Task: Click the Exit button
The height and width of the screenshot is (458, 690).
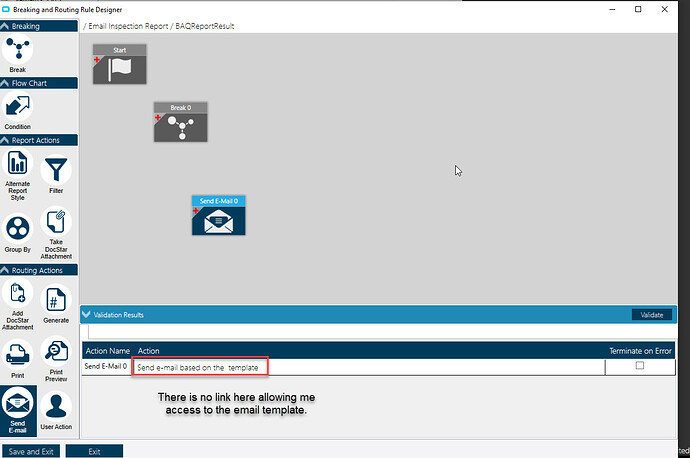Action: [x=94, y=451]
